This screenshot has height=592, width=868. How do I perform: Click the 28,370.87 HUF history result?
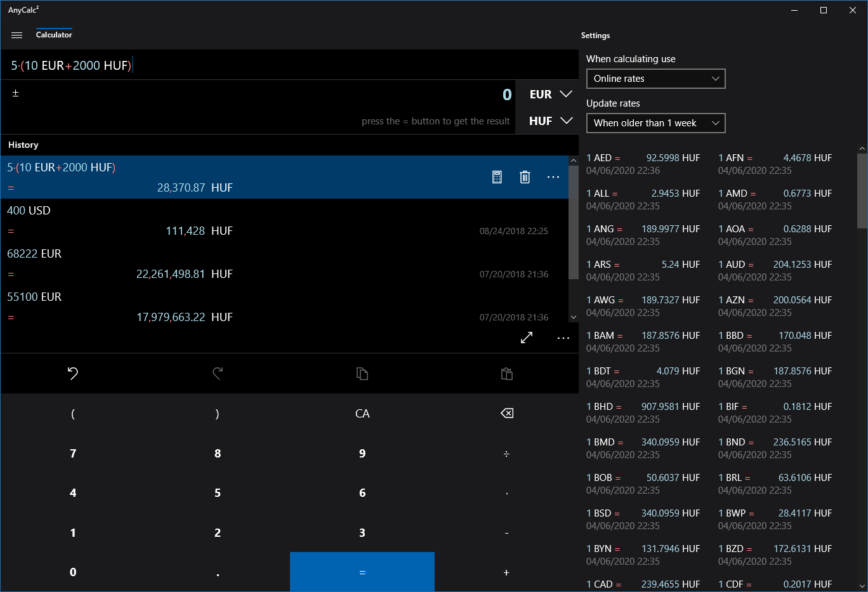tap(195, 188)
